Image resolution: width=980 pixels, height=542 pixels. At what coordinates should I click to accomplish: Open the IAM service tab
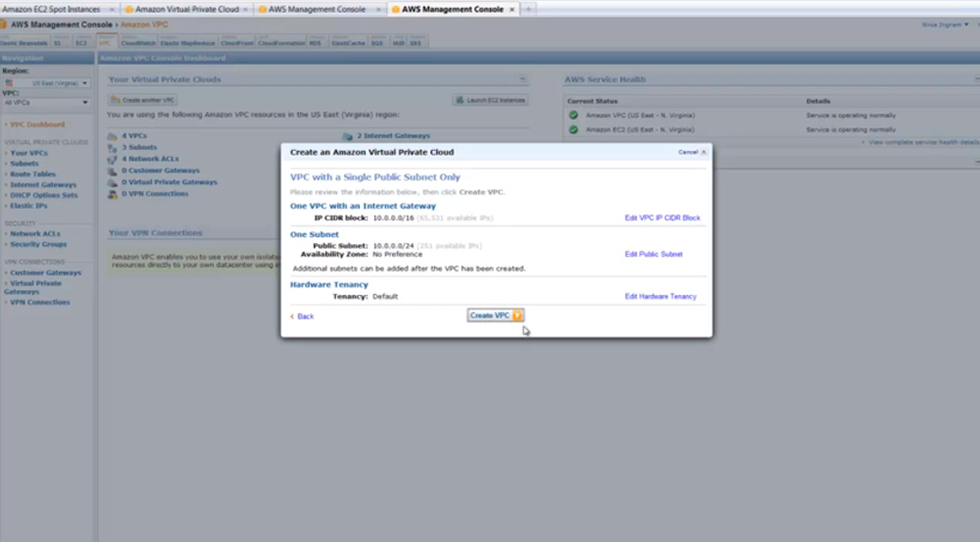[399, 42]
